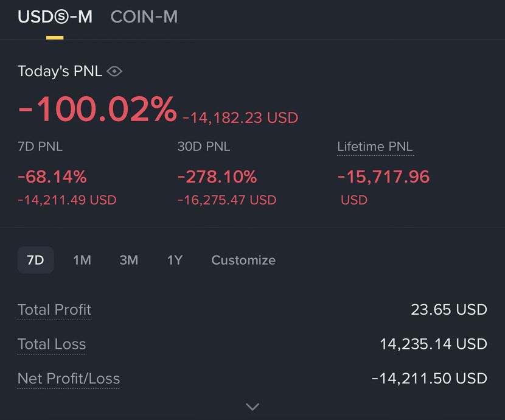505x420 pixels.
Task: Open the COIN-M tab
Action: point(144,17)
